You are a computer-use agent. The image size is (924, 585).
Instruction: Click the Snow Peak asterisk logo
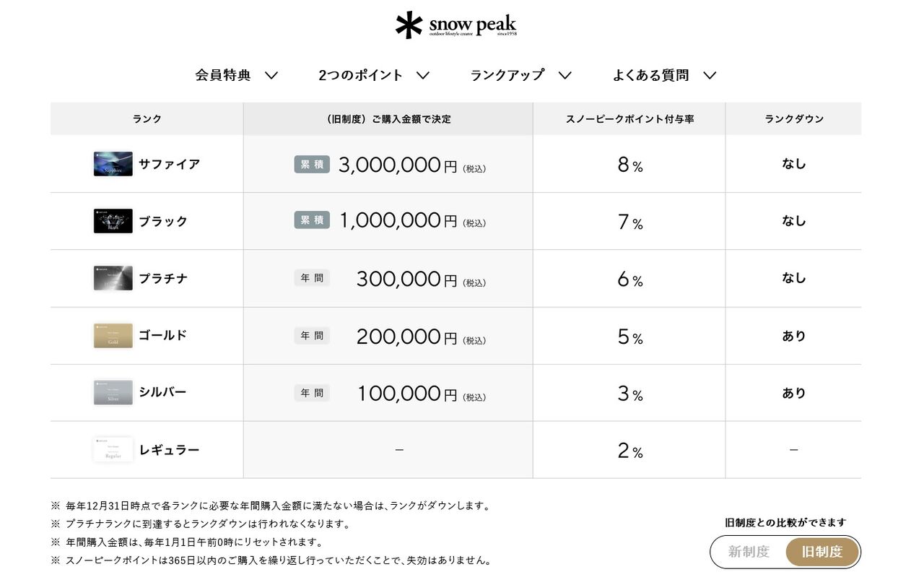[x=409, y=25]
